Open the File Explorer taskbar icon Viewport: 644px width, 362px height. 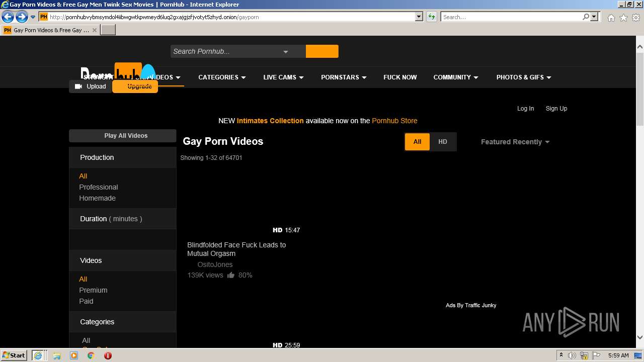57,355
